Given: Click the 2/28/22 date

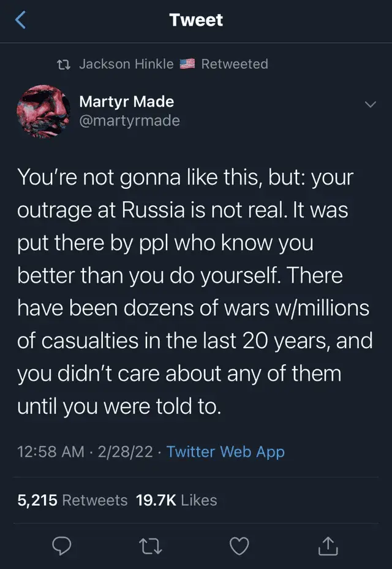Looking at the screenshot, I should 125,452.
